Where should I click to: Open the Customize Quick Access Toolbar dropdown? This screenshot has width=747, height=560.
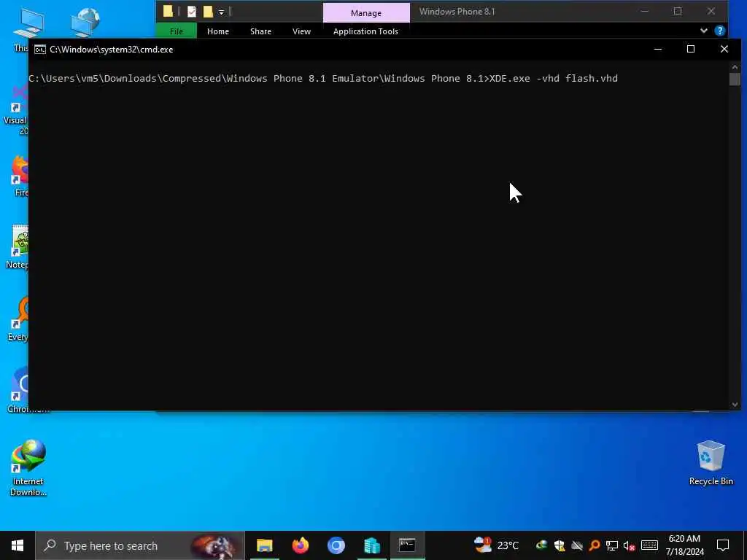pyautogui.click(x=222, y=12)
